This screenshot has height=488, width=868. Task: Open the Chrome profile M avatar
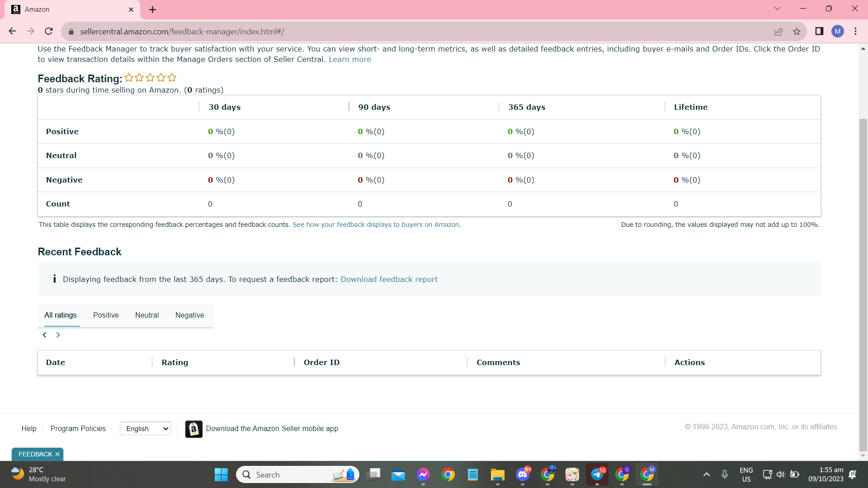click(x=837, y=31)
